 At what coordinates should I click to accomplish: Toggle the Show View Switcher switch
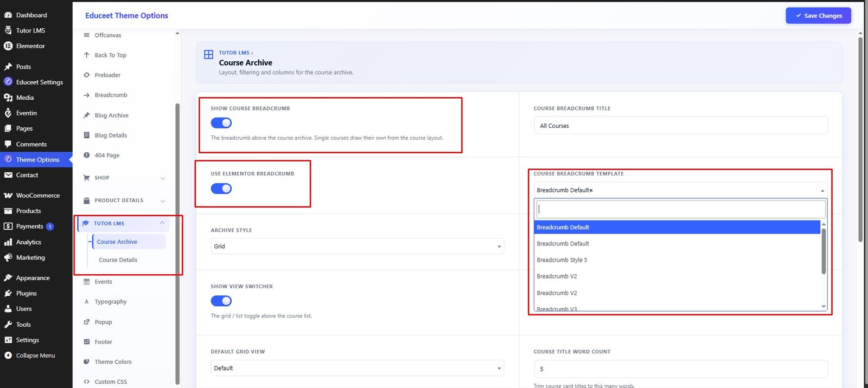tap(221, 301)
